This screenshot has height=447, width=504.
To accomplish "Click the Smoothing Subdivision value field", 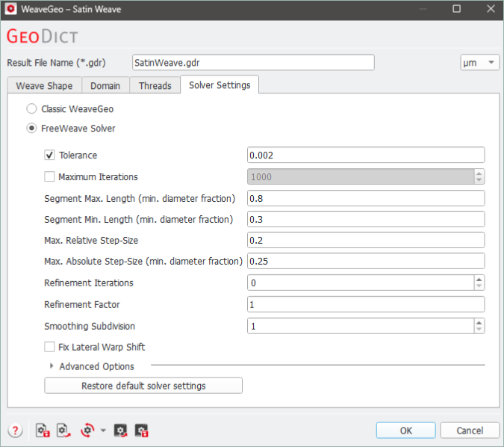I will coord(361,326).
